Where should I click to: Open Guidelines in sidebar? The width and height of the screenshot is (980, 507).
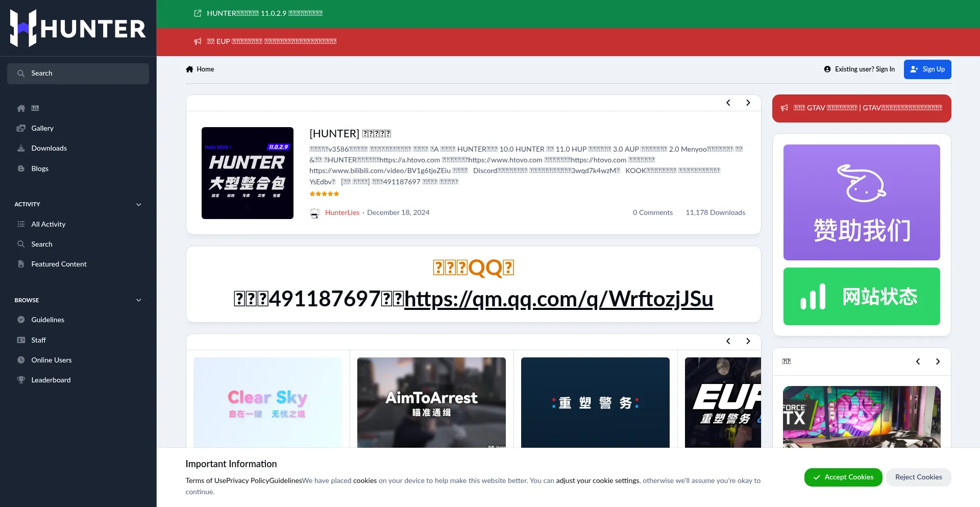[x=47, y=320]
